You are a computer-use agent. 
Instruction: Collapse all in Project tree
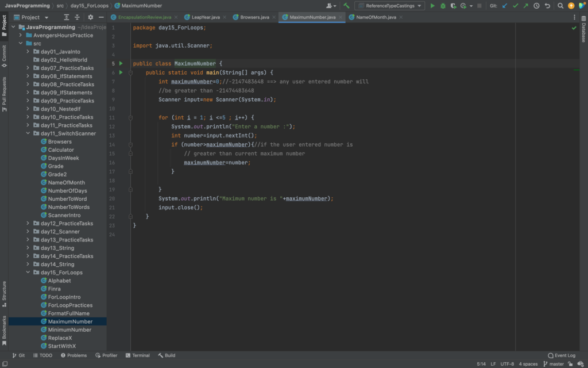78,17
